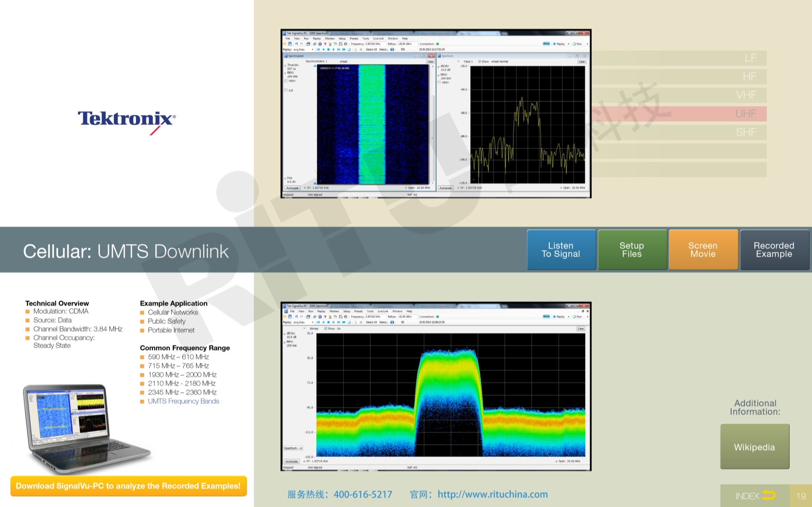Click the undo arrow icon in the DPX bitmap window toolbar

296,316
